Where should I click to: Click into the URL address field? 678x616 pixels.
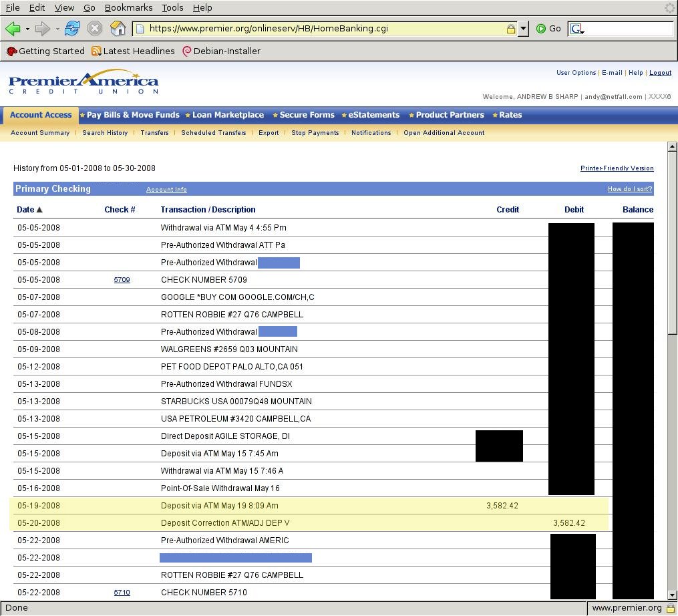(x=321, y=29)
